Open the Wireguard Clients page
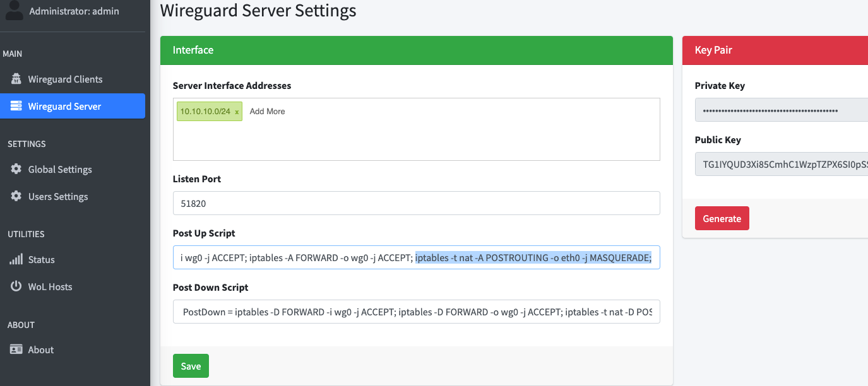The height and width of the screenshot is (386, 868). [x=65, y=79]
